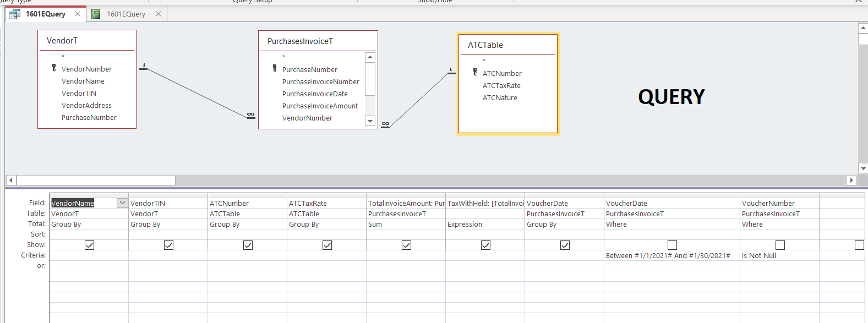Image resolution: width=868 pixels, height=323 pixels.
Task: Click the VoucherDate Where Total cell
Action: [x=672, y=224]
